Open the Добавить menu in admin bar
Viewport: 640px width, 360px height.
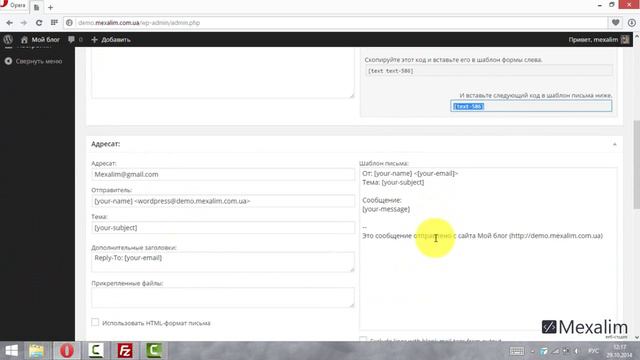pyautogui.click(x=111, y=40)
